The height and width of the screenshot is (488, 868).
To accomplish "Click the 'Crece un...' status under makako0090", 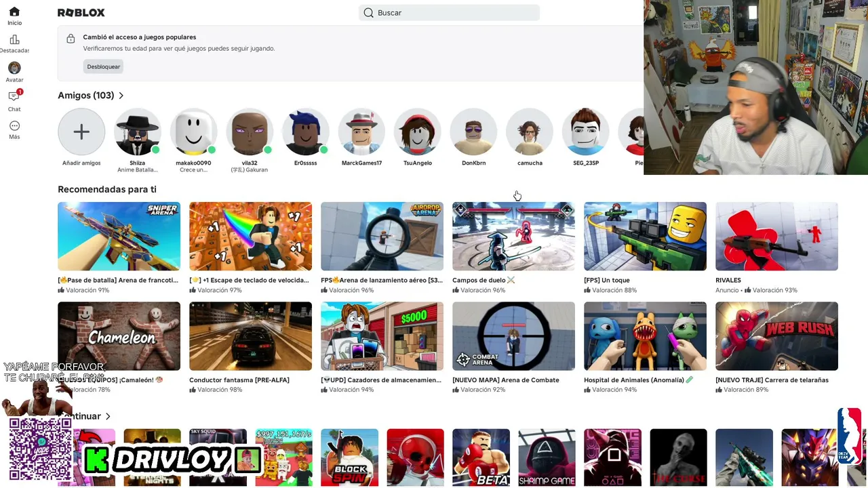I will coord(194,170).
